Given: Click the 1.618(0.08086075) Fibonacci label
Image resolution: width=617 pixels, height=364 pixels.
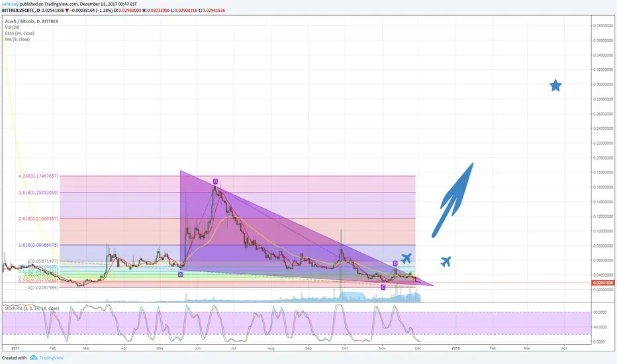Looking at the screenshot, I should click(x=38, y=245).
